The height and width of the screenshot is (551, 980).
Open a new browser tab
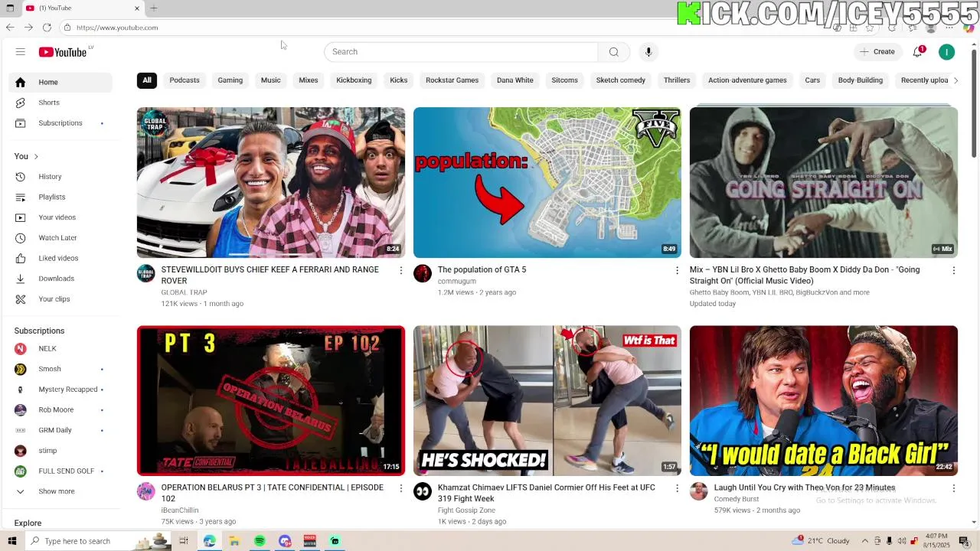(153, 8)
